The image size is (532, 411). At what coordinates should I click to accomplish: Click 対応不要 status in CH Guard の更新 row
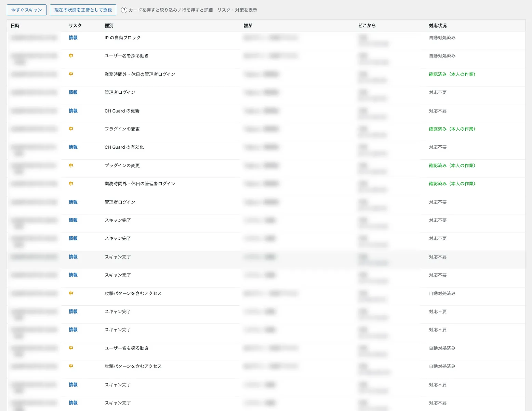pos(438,111)
